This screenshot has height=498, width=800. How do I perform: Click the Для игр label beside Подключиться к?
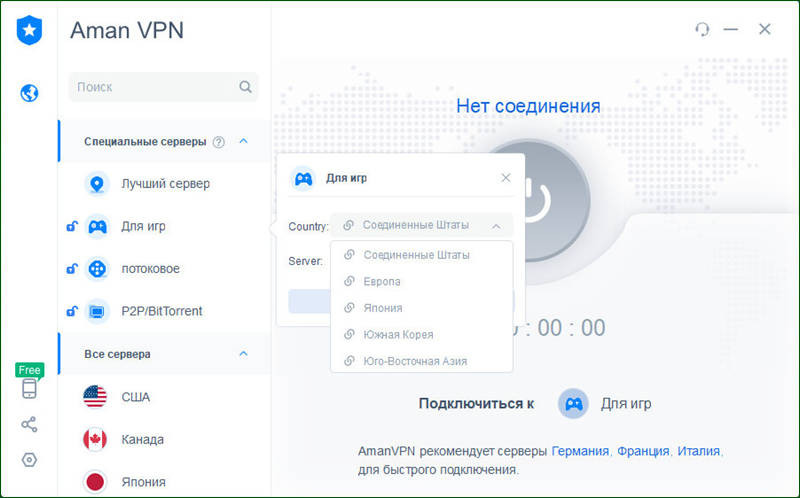pyautogui.click(x=626, y=404)
